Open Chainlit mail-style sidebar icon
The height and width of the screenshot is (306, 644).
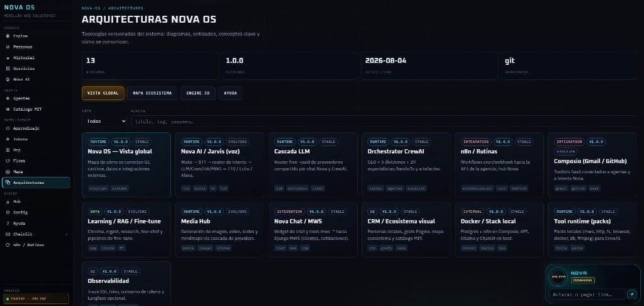pyautogui.click(x=8, y=234)
